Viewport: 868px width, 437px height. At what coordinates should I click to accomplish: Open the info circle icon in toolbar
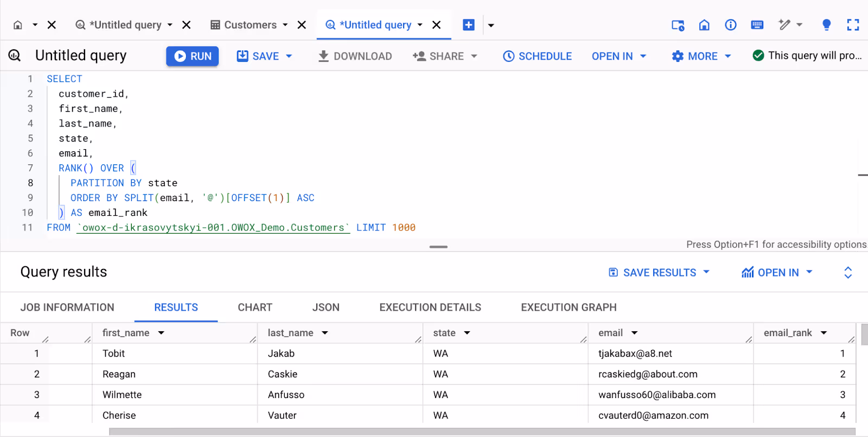click(x=731, y=25)
